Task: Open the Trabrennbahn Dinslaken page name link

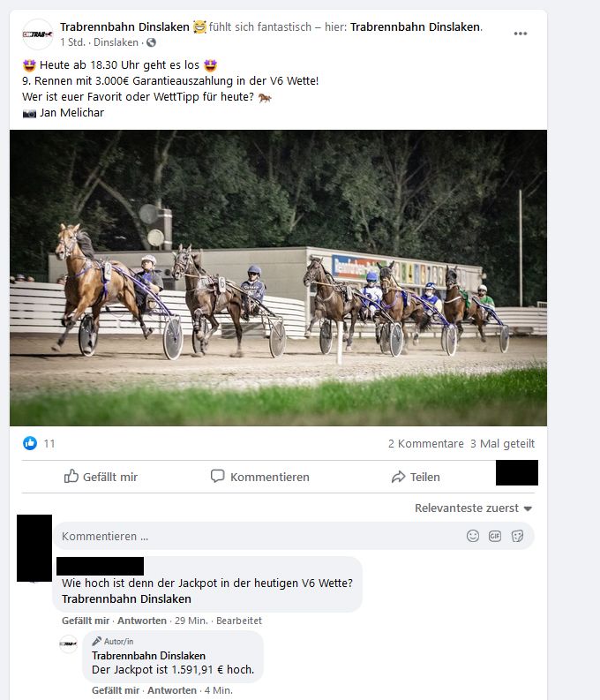Action: pyautogui.click(x=124, y=26)
